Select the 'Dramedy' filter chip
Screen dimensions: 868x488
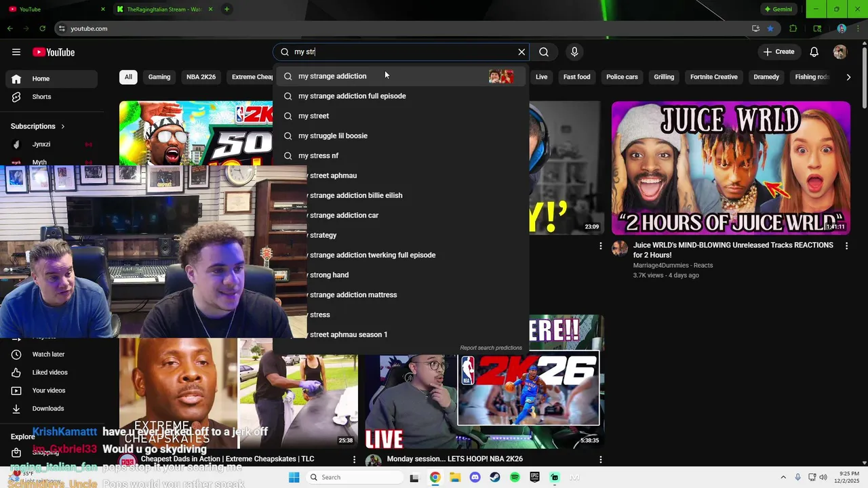[766, 77]
